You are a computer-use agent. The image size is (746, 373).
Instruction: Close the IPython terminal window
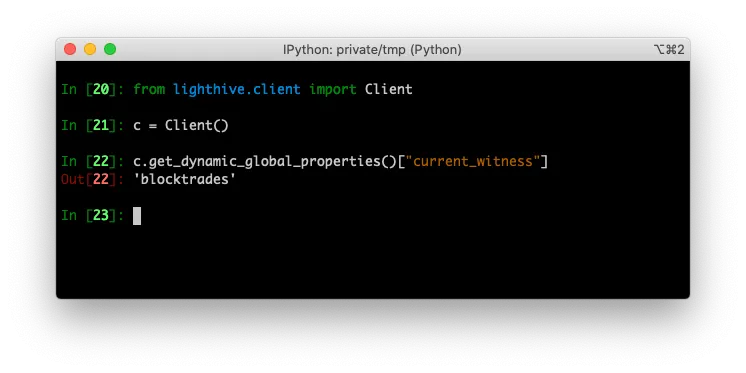point(70,49)
